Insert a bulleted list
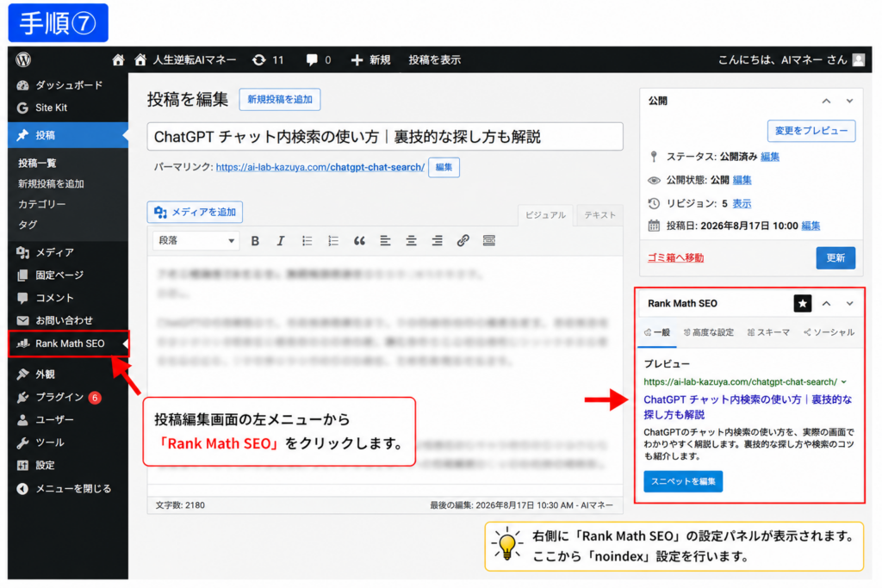Image resolution: width=882 pixels, height=588 pixels. coord(307,240)
